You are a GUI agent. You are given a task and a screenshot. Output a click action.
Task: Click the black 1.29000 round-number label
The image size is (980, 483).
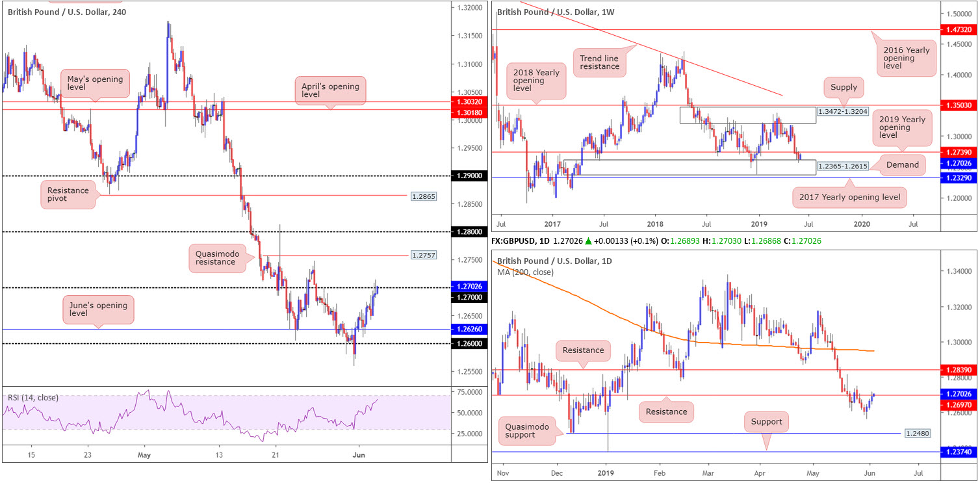pos(469,176)
